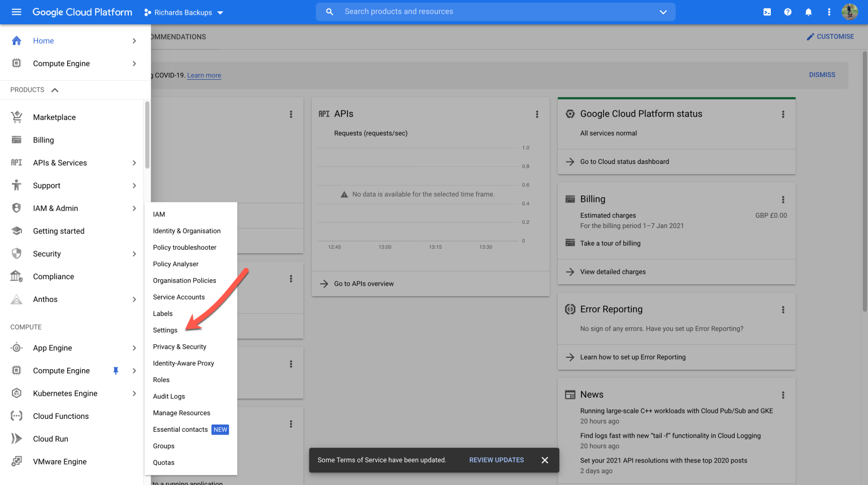Unpin Compute Engine using the pin icon
This screenshot has width=868, height=485.
pos(116,371)
